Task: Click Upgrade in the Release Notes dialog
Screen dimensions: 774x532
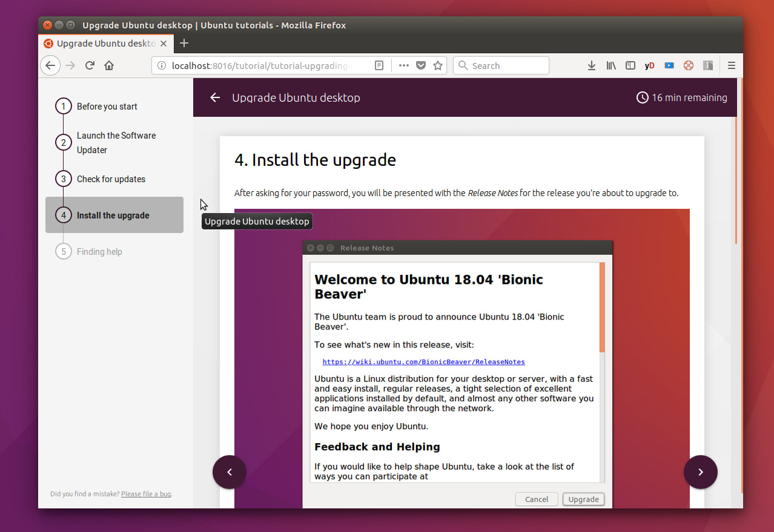Action: click(x=584, y=499)
